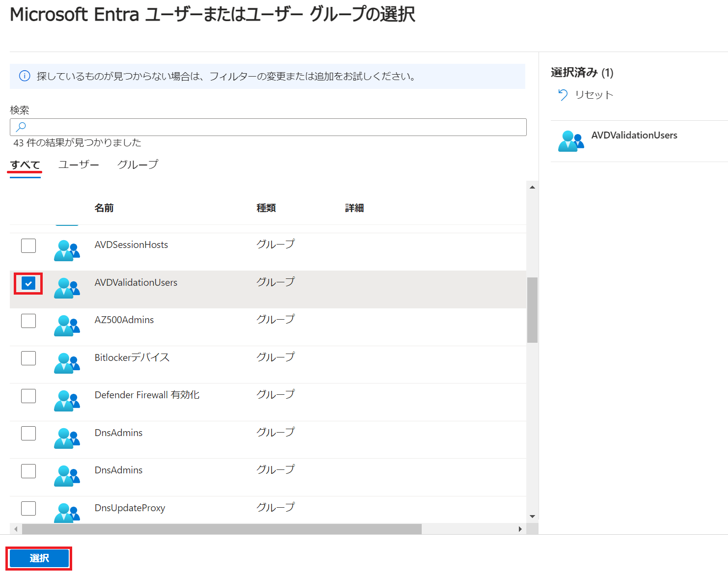This screenshot has width=728, height=575.
Task: Select the Bitlockerデバイス name text
Action: pyautogui.click(x=132, y=357)
